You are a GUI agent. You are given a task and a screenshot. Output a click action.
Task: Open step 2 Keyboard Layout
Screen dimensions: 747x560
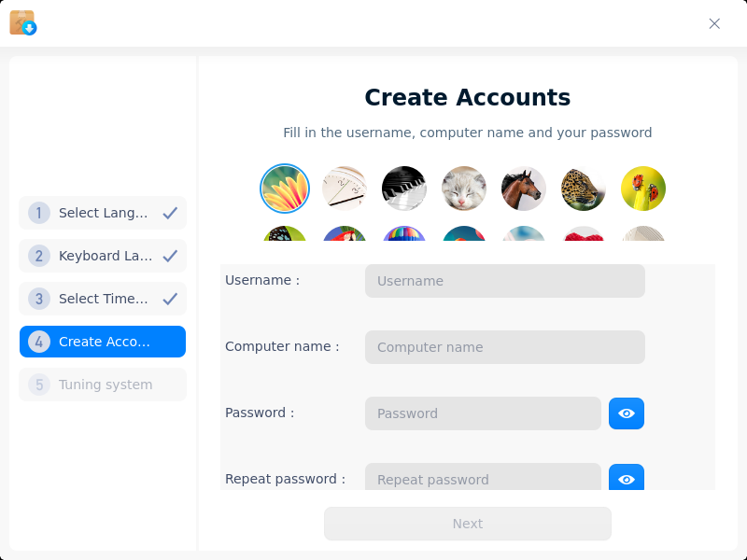(103, 256)
